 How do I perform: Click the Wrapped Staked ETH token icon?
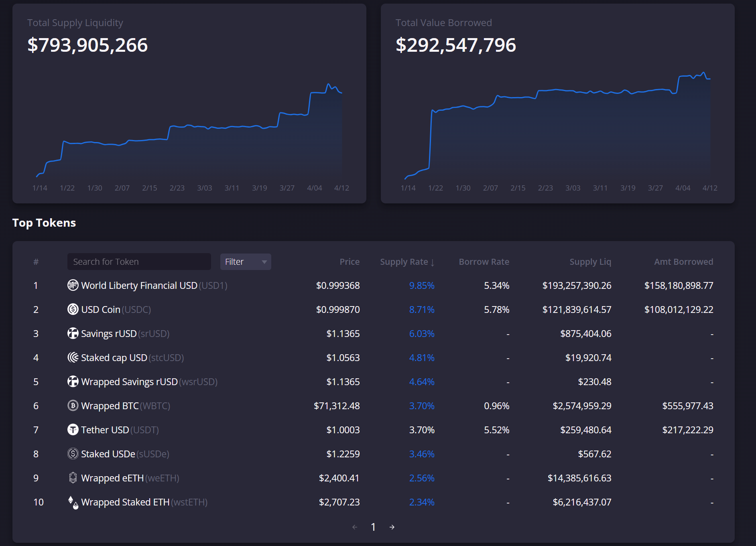(x=73, y=502)
